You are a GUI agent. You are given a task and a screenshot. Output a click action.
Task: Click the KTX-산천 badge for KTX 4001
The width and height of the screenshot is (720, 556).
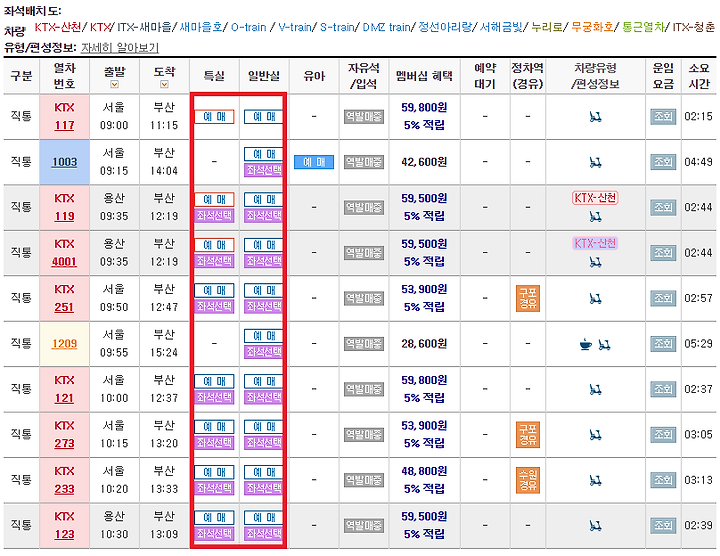click(596, 243)
